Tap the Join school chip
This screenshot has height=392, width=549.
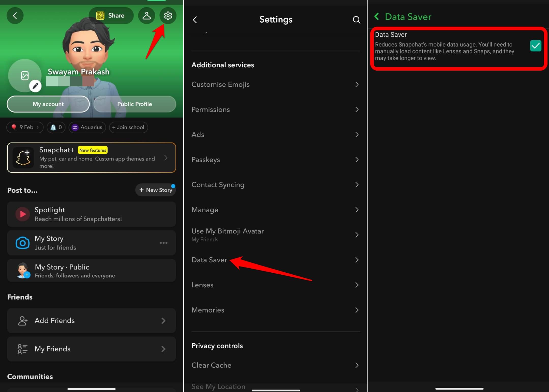click(x=128, y=127)
